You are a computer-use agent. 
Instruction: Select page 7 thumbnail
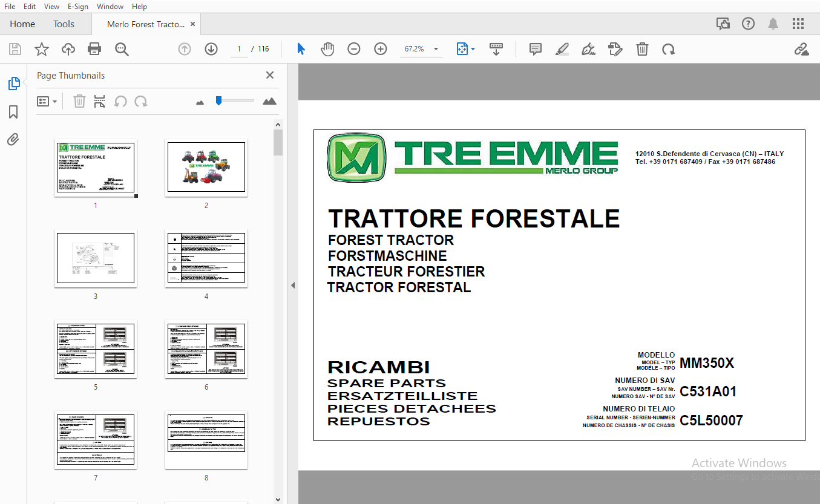(96, 440)
